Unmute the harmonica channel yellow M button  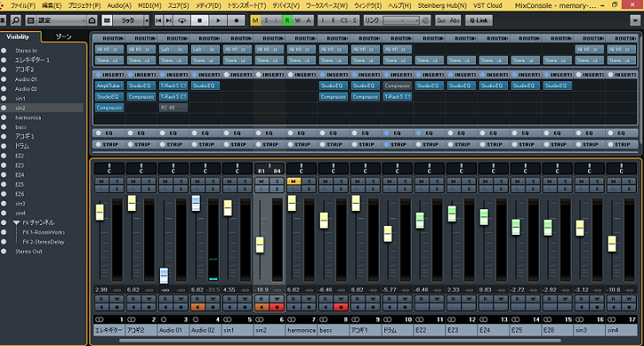tap(293, 181)
